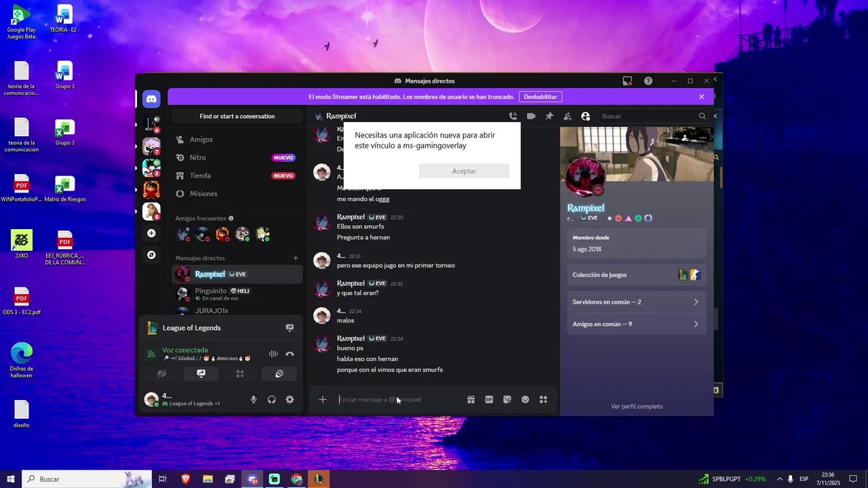
Task: Open File Explorer from taskbar
Action: coord(208,479)
